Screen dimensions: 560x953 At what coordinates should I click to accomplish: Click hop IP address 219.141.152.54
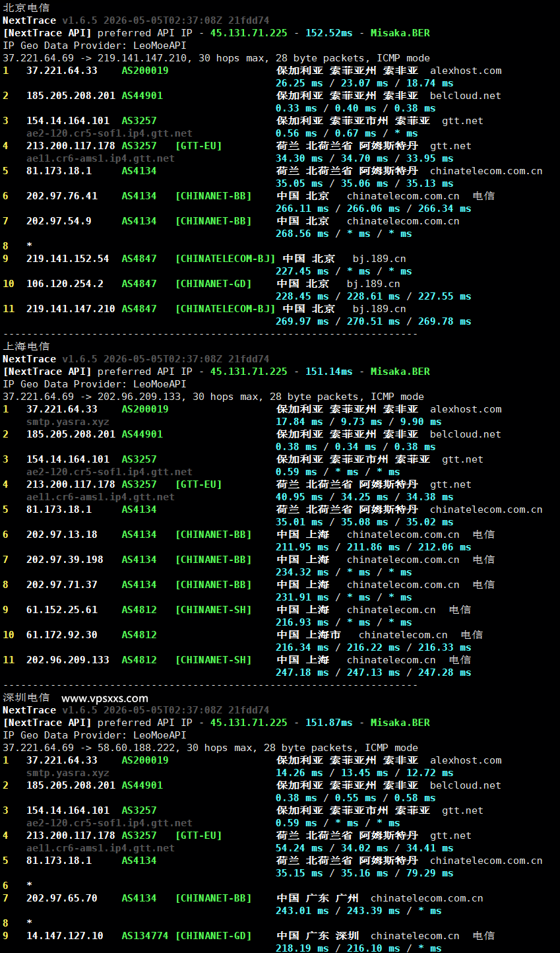[x=68, y=259]
